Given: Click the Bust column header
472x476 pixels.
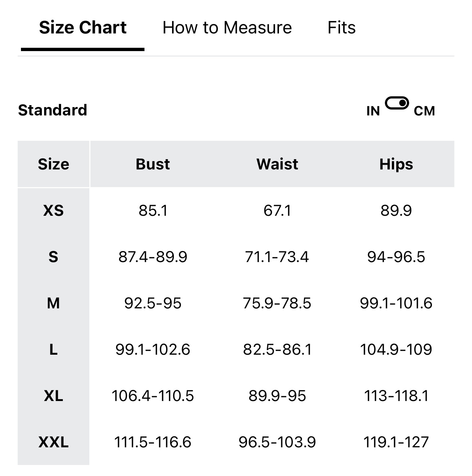Looking at the screenshot, I should [153, 164].
